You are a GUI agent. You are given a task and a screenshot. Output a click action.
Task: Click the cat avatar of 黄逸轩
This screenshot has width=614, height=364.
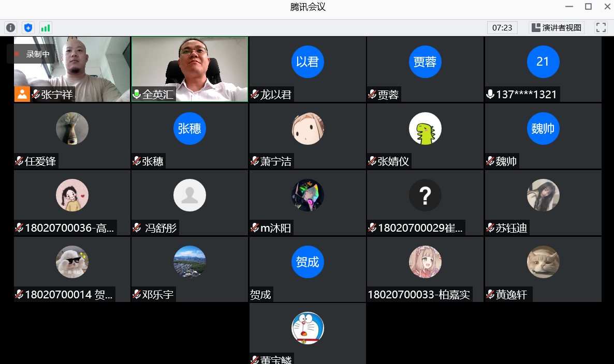[x=543, y=262]
